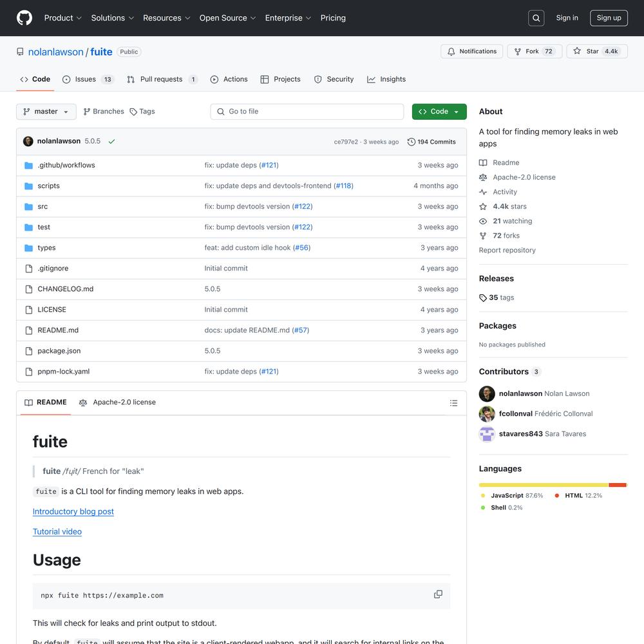644x644 pixels.
Task: Click the .gitignore file icon
Action: [x=29, y=269]
